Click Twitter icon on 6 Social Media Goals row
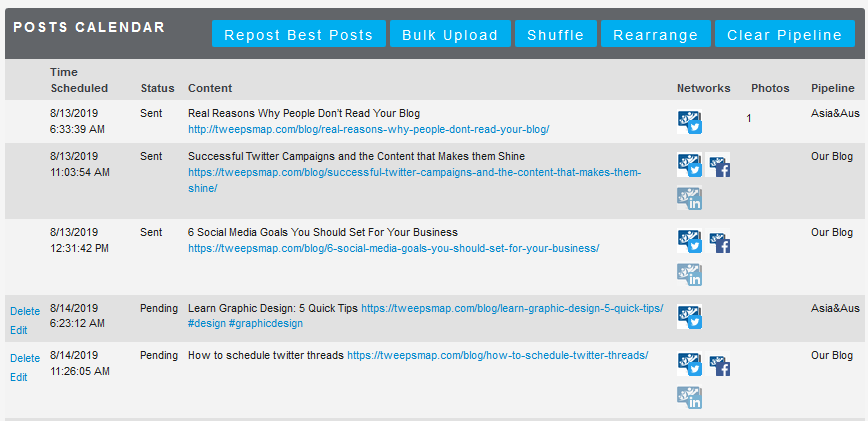 (690, 241)
